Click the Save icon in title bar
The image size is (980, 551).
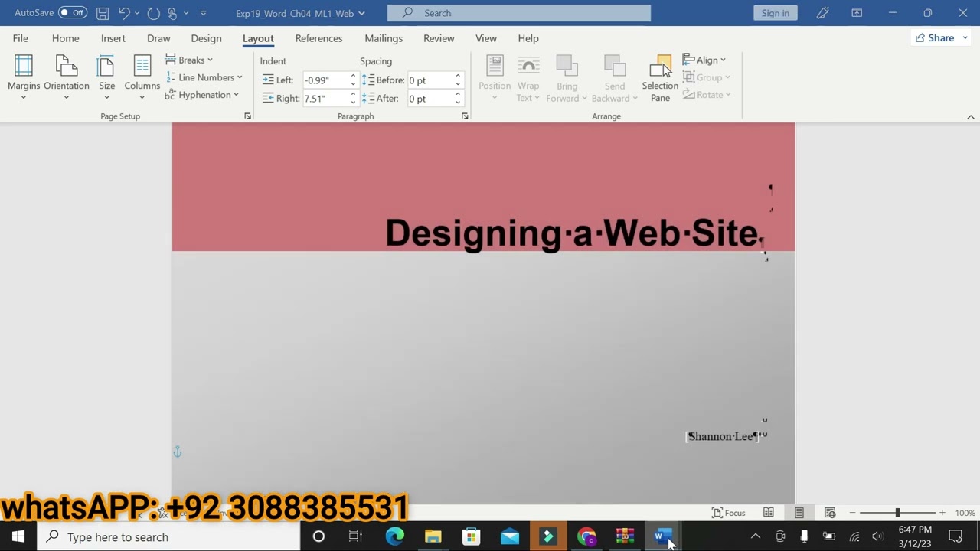click(102, 13)
